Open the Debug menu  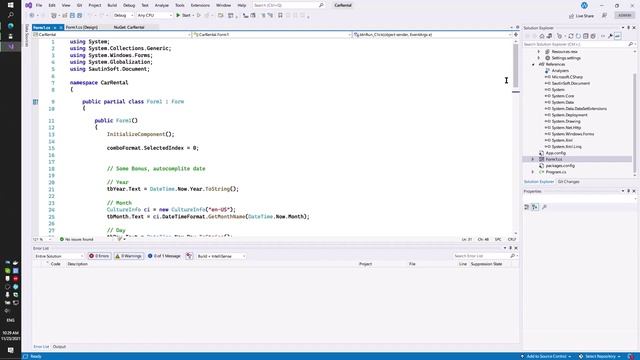pos(129,5)
